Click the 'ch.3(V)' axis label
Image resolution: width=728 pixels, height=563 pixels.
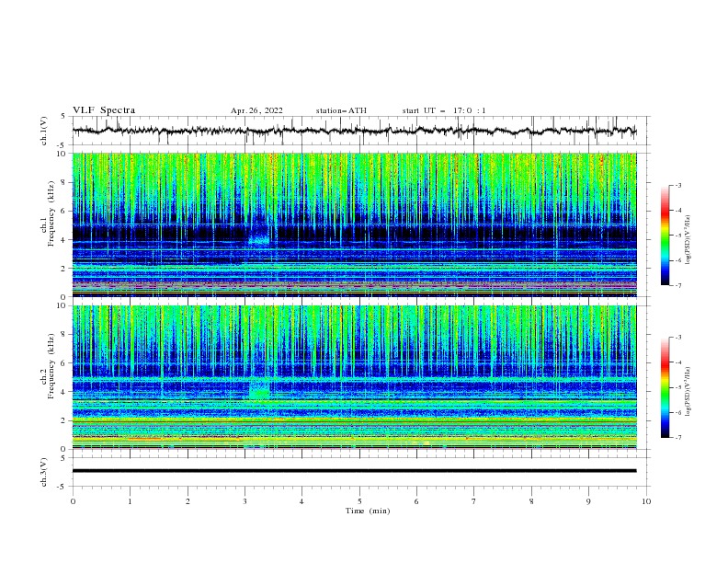[x=44, y=472]
